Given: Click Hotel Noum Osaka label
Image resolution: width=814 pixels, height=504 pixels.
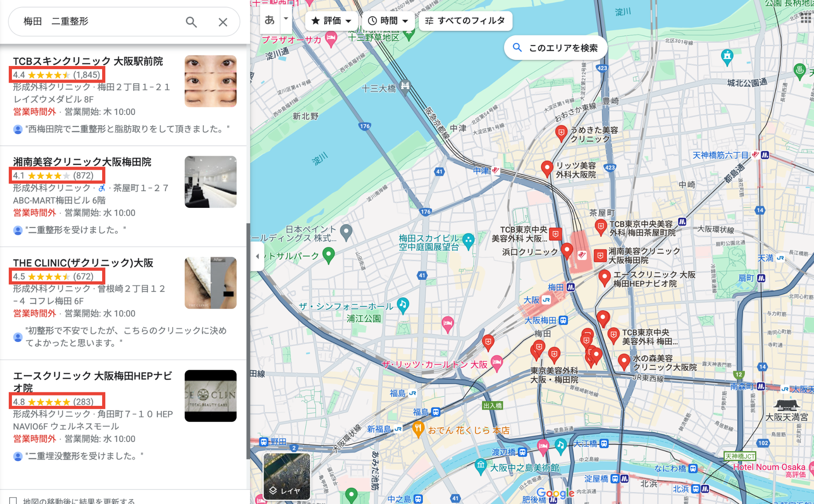Looking at the screenshot, I should pyautogui.click(x=769, y=467).
